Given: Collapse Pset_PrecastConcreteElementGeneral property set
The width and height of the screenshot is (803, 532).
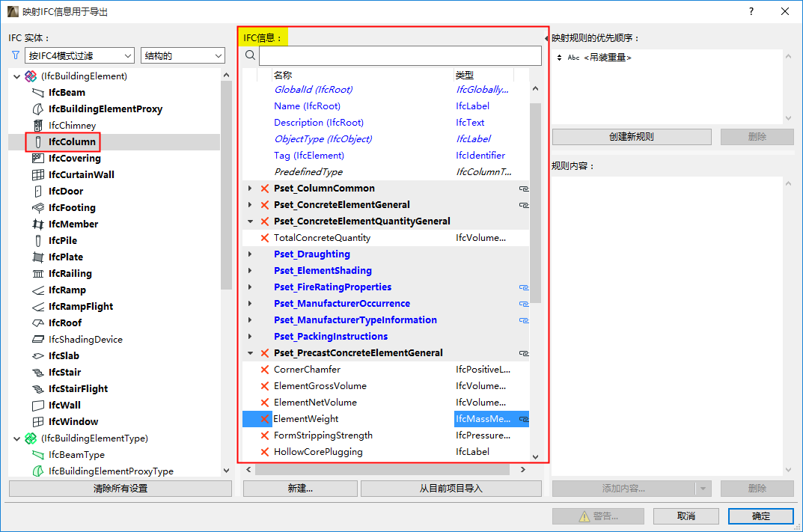Looking at the screenshot, I should click(x=250, y=352).
